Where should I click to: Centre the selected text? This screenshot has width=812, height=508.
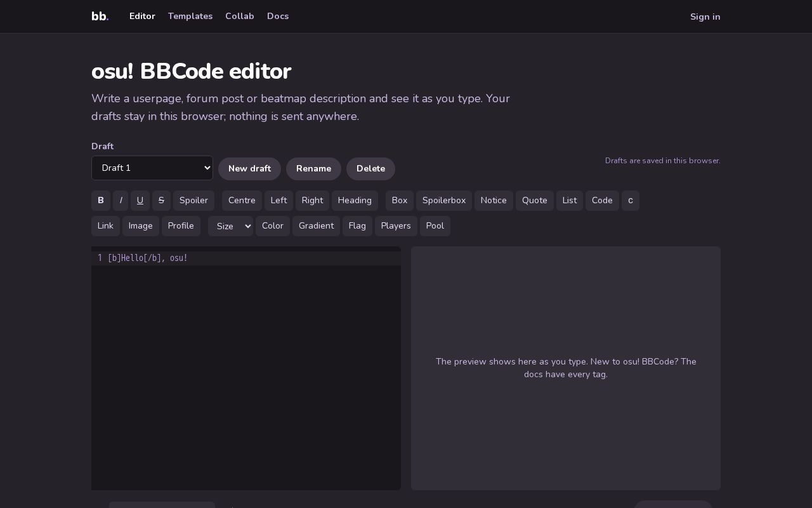[x=242, y=201]
